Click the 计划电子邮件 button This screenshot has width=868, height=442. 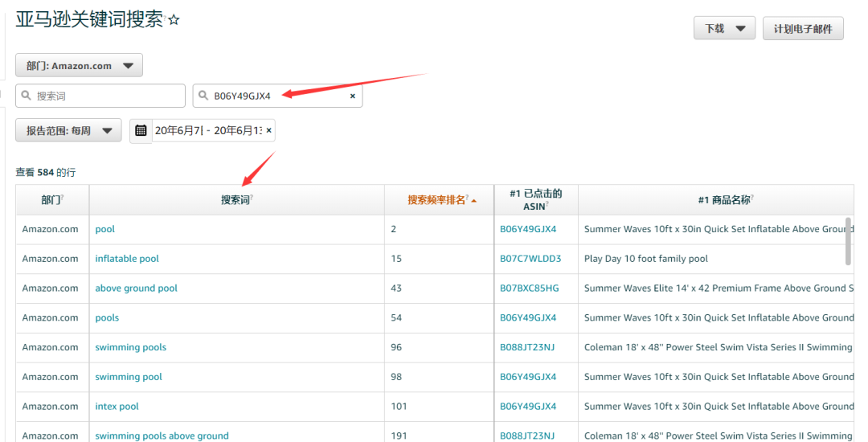[x=803, y=28]
